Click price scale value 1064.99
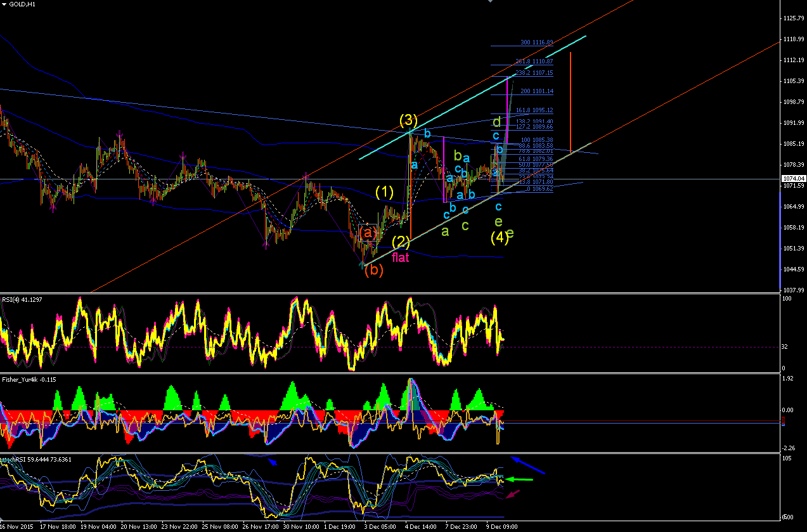Viewport: 807px width, 532px height. [794, 207]
